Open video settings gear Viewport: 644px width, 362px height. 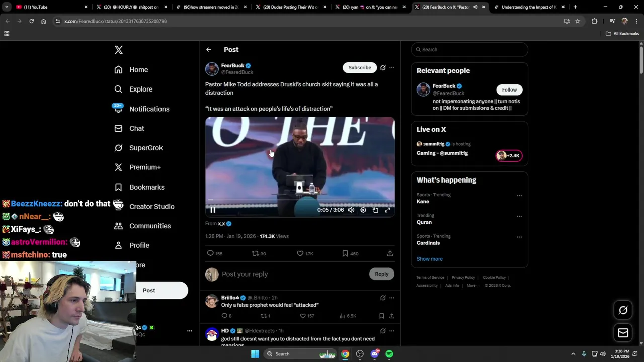point(363,210)
